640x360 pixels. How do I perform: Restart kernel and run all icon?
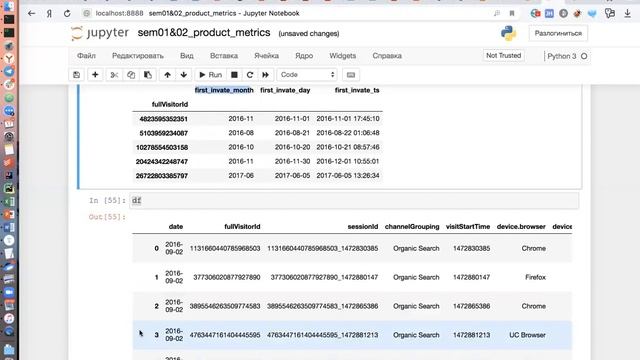(x=265, y=75)
